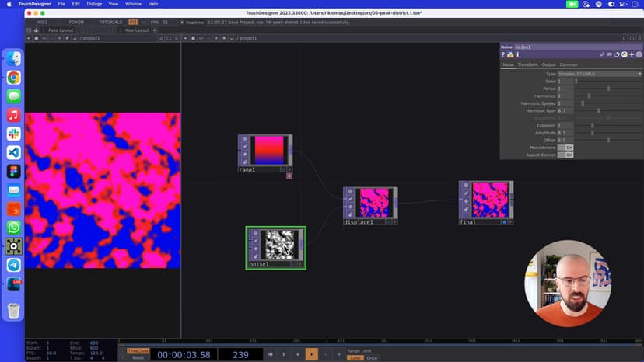Open the Dialogs menu
This screenshot has width=644, height=362.
pos(94,4)
